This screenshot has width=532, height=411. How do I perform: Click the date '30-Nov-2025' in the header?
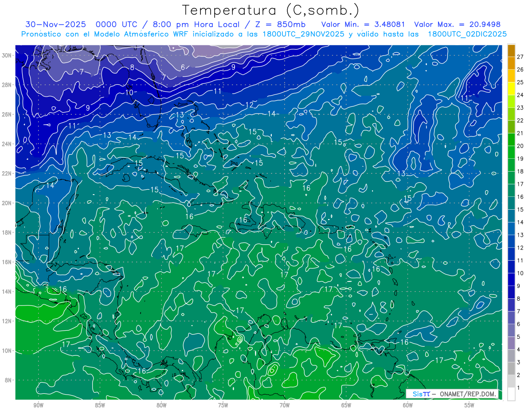point(56,24)
